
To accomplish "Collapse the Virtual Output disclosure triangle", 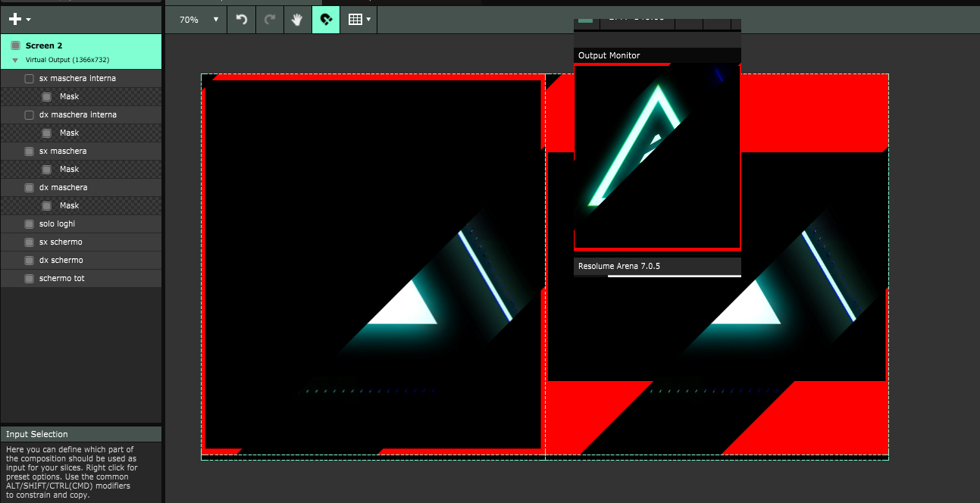I will point(15,60).
